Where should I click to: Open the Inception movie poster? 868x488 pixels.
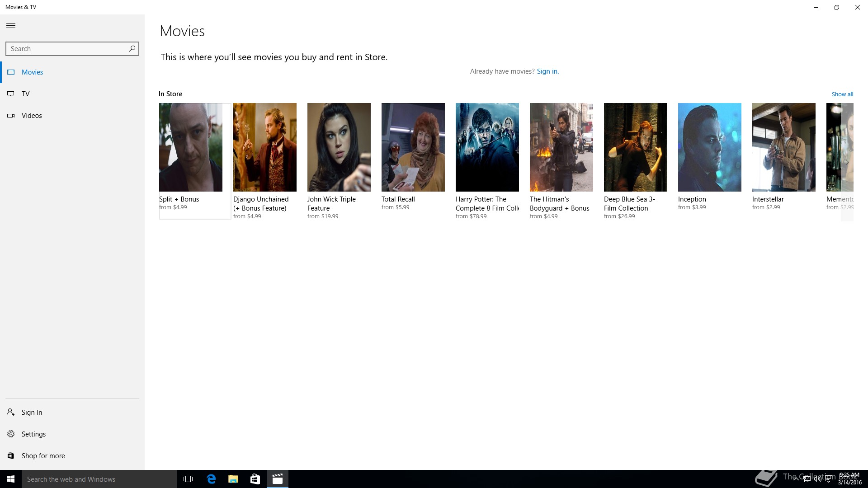(710, 147)
